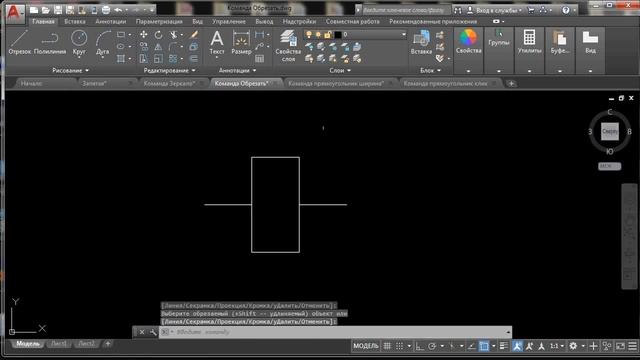The image size is (640, 360).
Task: Click the МСК coordinate system button
Action: 609,166
